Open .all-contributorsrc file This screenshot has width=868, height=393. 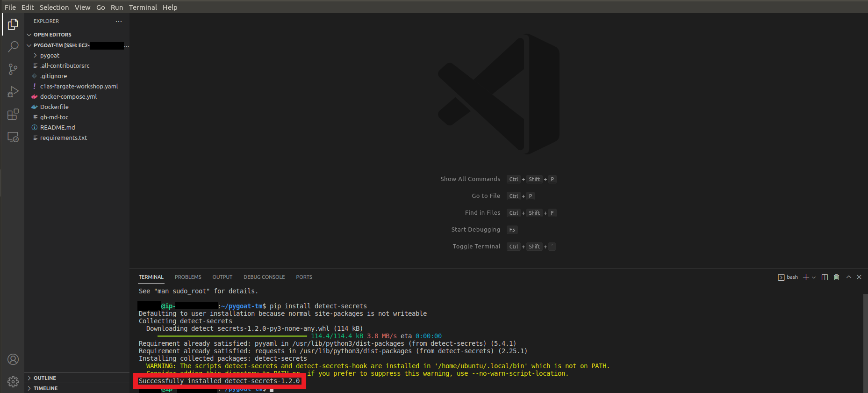click(77, 65)
